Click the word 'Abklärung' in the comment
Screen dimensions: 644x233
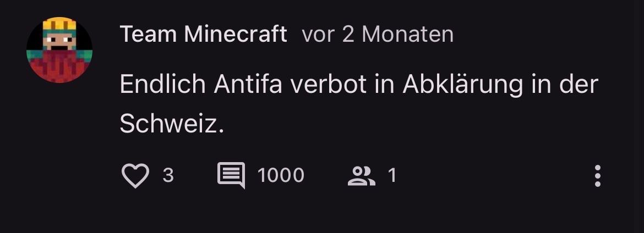click(x=462, y=85)
